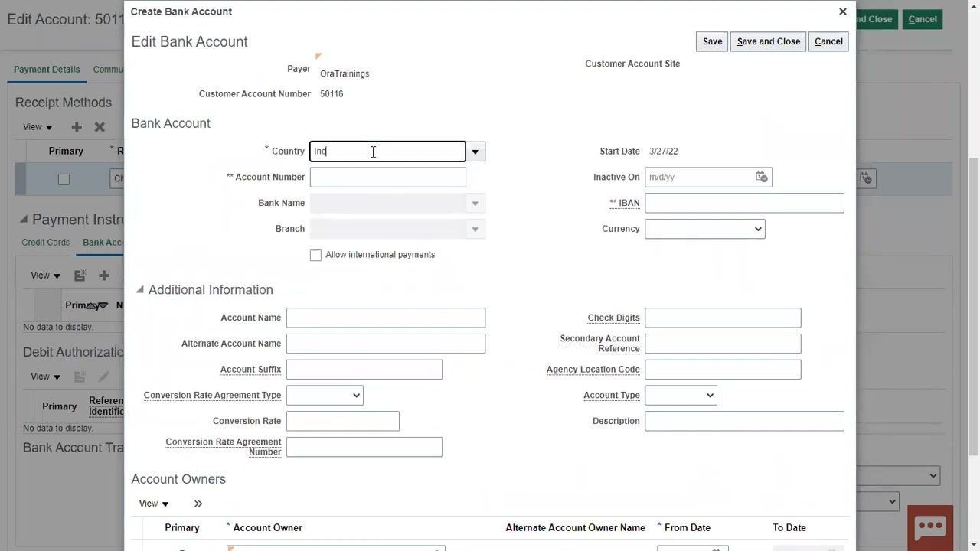Click the Account Name field

386,318
